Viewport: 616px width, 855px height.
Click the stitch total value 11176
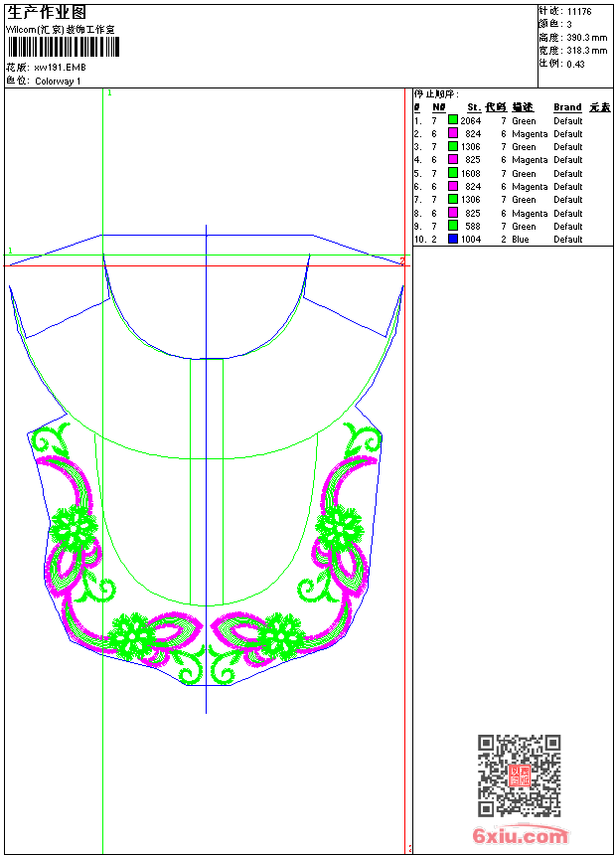click(x=579, y=12)
